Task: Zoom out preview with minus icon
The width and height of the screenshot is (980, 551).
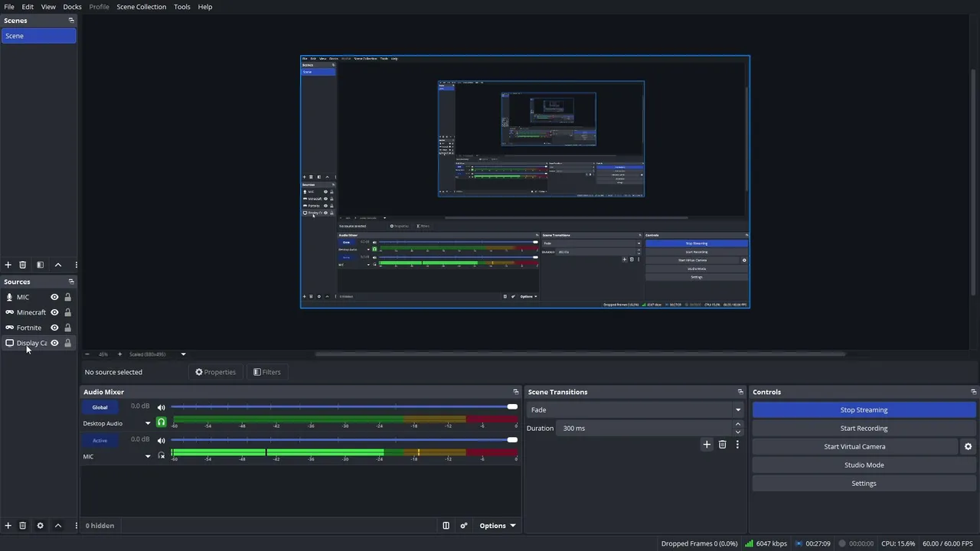Action: click(87, 354)
